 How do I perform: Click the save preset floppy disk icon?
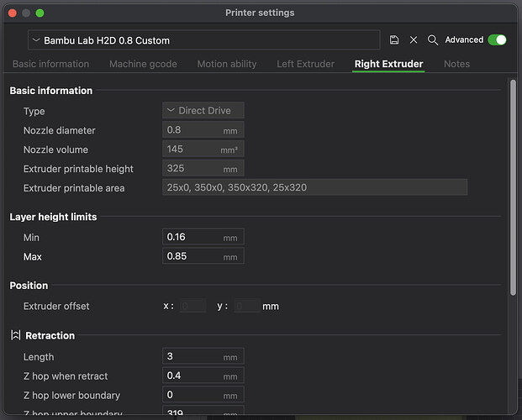point(394,40)
